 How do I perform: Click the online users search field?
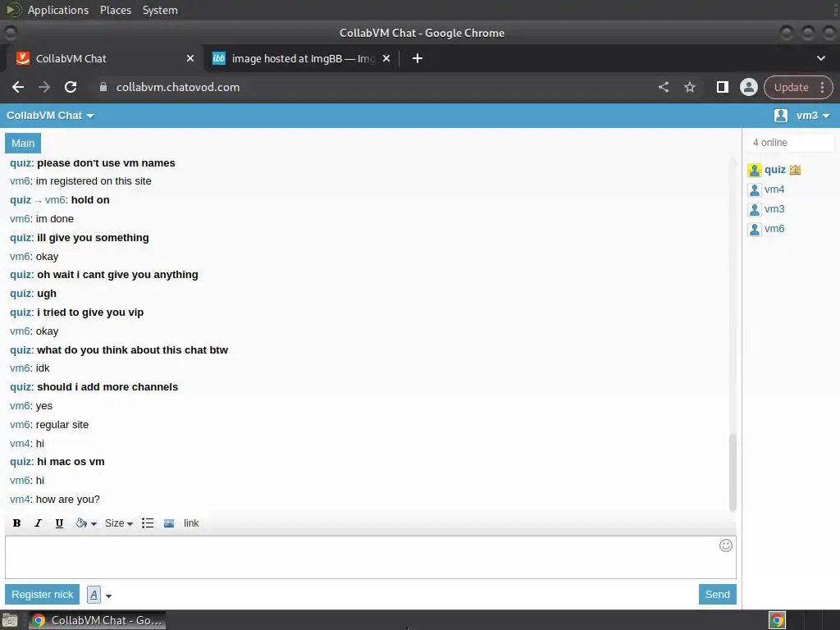click(791, 143)
